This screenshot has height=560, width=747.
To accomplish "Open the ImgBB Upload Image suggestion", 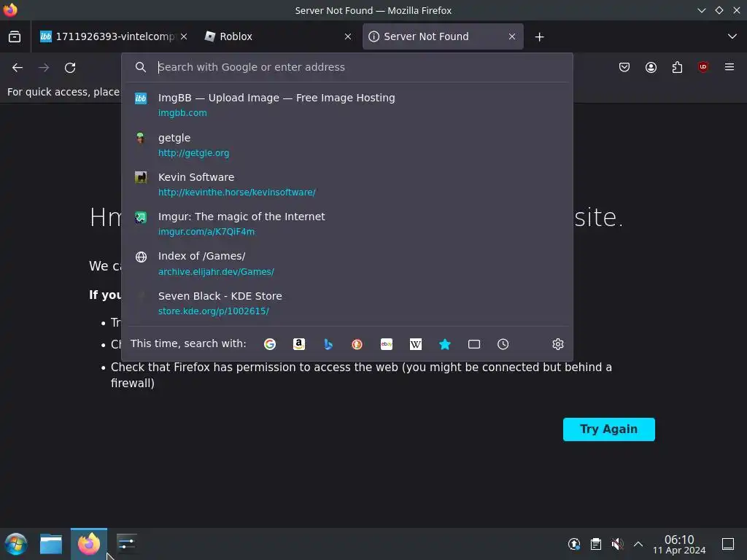I will pyautogui.click(x=347, y=105).
